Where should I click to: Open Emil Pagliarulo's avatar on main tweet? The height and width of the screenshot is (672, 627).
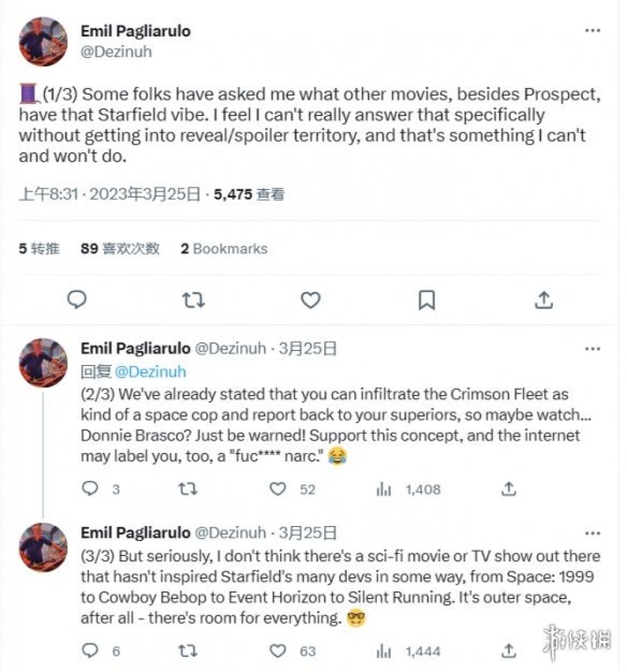(43, 41)
